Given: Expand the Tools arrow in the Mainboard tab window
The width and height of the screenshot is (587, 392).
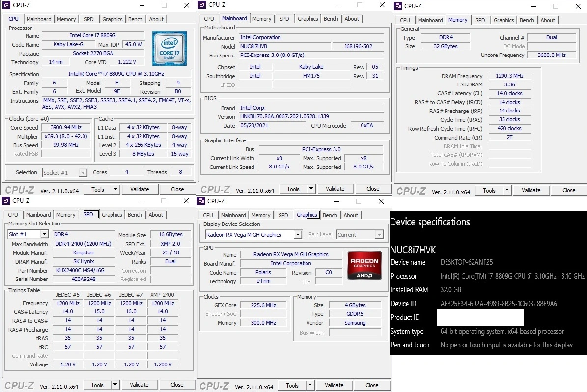Looking at the screenshot, I should (311, 189).
